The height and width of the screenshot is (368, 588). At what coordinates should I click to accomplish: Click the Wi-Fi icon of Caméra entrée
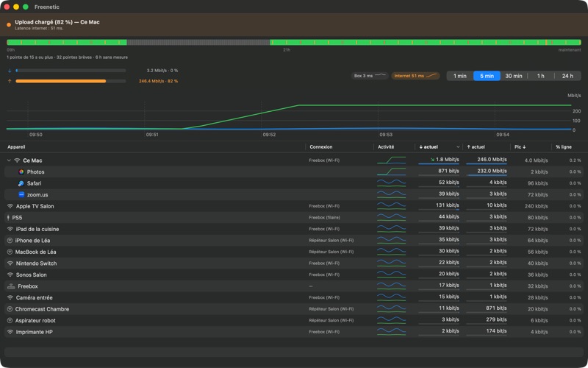10,298
